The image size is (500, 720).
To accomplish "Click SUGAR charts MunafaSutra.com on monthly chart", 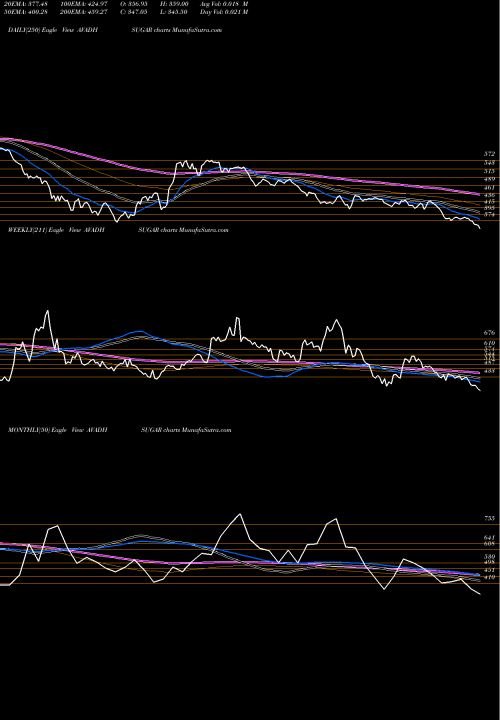I will (186, 430).
